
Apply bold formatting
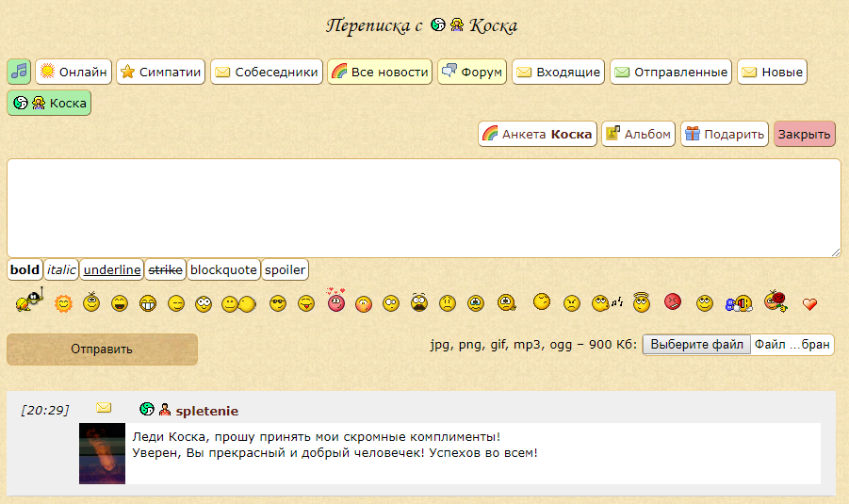tap(24, 269)
